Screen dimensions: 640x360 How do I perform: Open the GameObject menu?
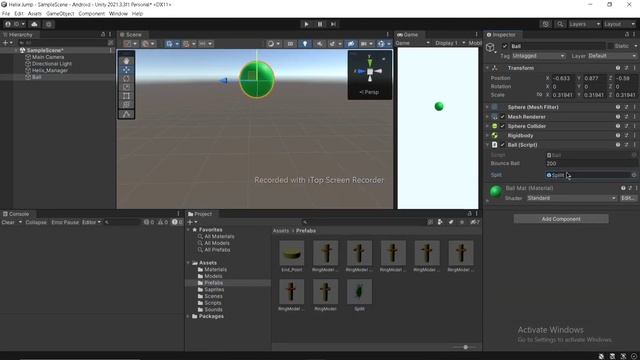pyautogui.click(x=60, y=13)
